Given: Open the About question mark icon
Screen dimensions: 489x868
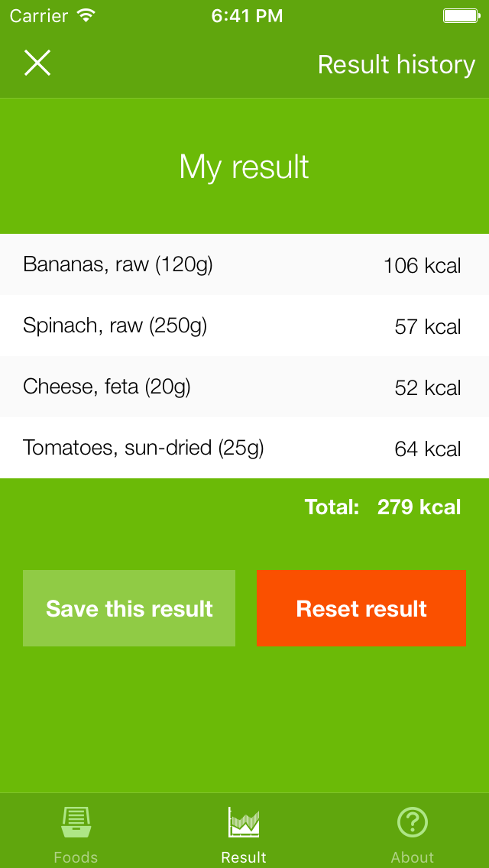Looking at the screenshot, I should pyautogui.click(x=412, y=821).
